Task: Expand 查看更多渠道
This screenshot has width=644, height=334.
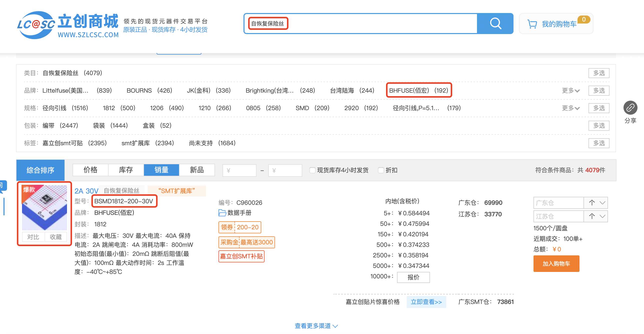Action: point(316,326)
